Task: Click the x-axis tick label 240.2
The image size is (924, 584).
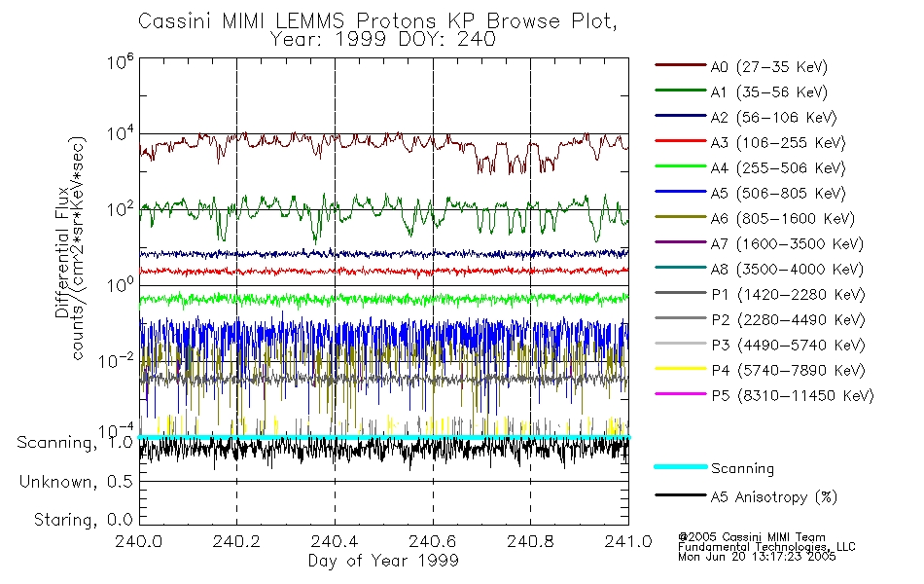Action: coord(236,541)
